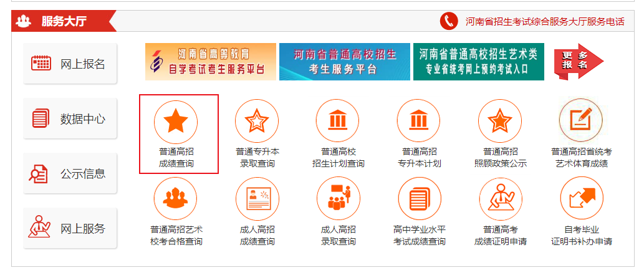Select 普通高招专升本计划 building icon
The image size is (644, 270).
click(419, 122)
